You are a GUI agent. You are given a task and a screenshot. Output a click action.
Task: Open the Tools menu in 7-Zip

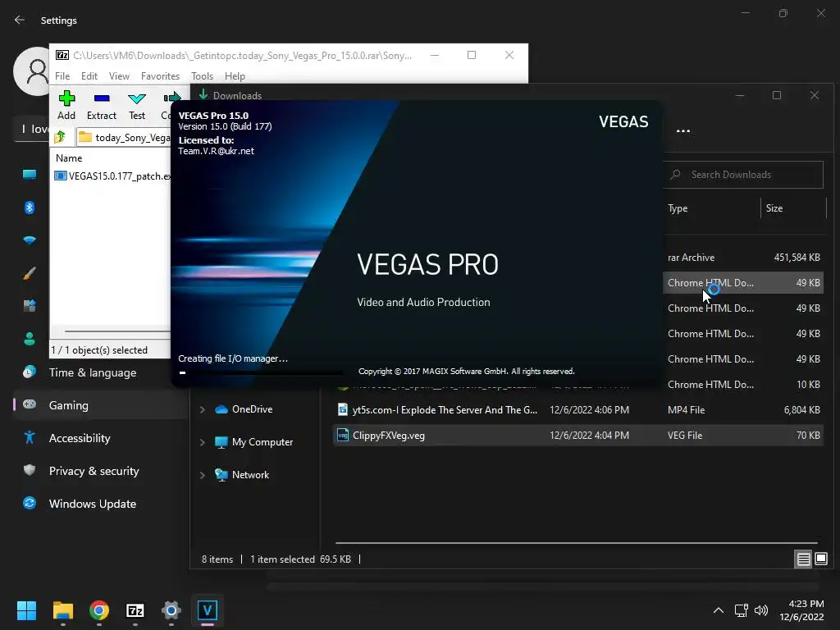[x=202, y=76]
